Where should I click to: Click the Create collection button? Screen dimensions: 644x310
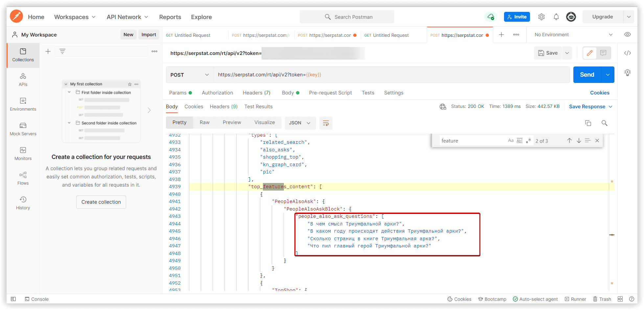(101, 202)
